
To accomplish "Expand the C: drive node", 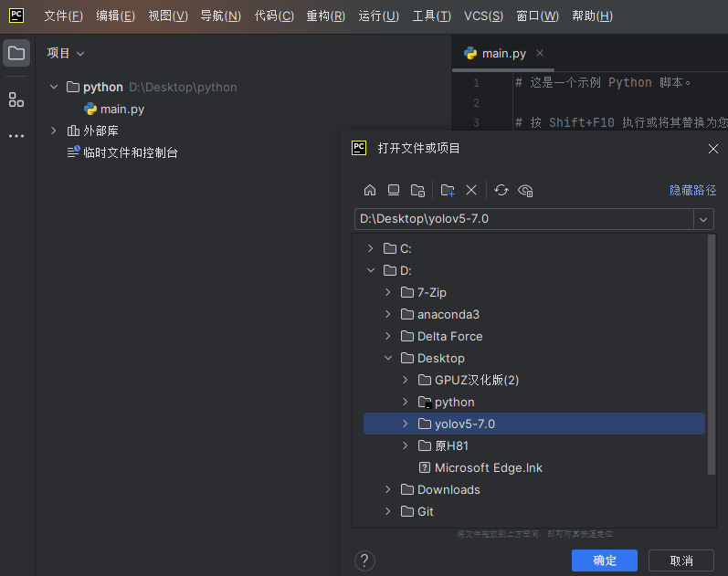I will tap(371, 248).
